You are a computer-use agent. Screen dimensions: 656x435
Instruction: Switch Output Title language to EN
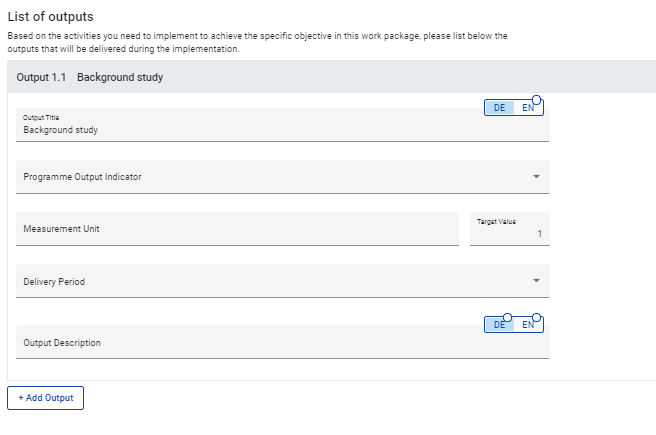click(x=528, y=108)
